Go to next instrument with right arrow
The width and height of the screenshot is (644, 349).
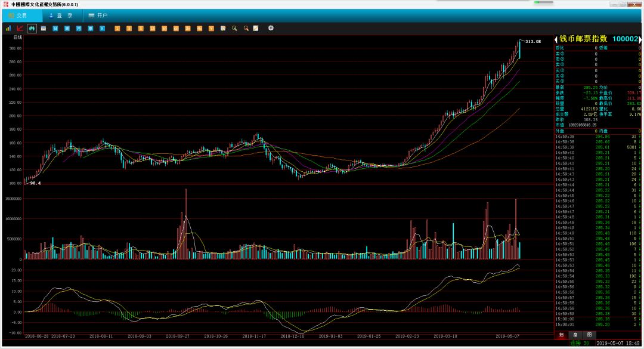tap(639, 39)
